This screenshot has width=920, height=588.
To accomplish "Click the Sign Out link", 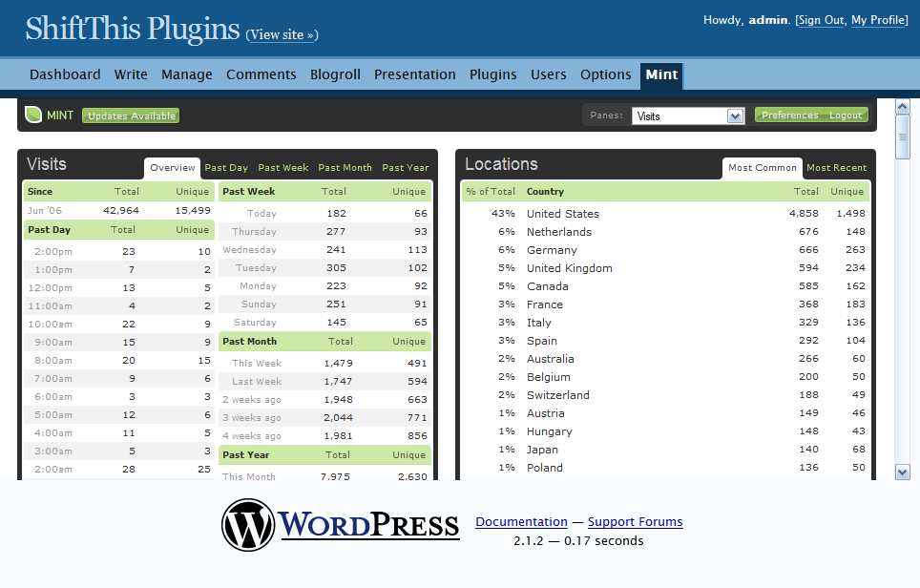I will (821, 20).
